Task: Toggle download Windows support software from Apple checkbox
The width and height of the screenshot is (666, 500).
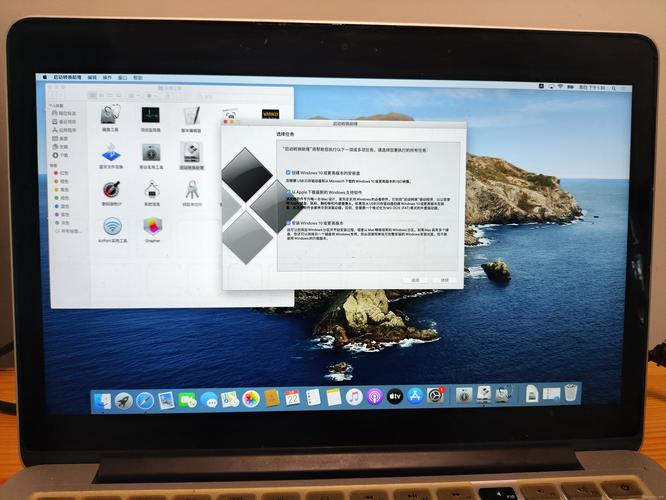Action: (x=288, y=190)
